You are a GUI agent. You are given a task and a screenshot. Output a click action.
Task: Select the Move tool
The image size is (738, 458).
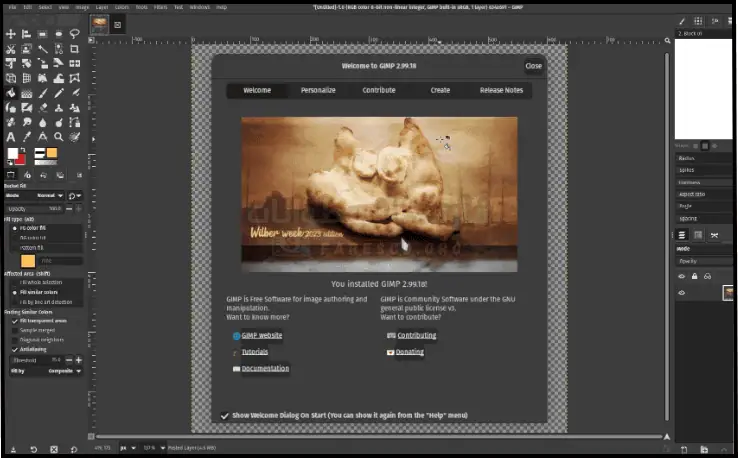[11, 34]
